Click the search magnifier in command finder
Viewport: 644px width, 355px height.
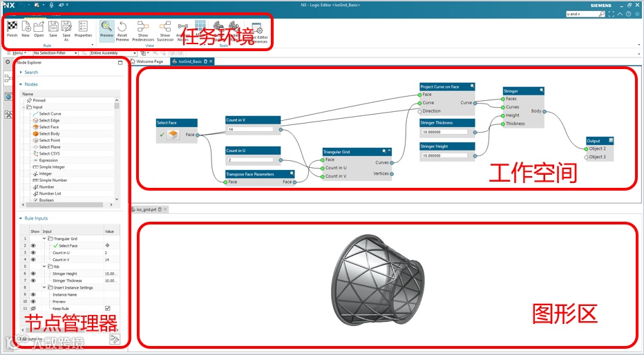(x=602, y=14)
